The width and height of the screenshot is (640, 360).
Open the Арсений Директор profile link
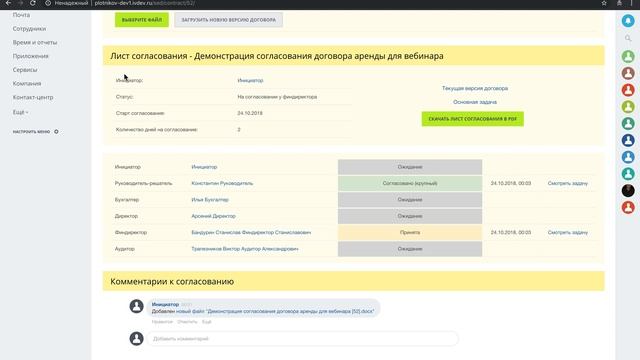(213, 216)
